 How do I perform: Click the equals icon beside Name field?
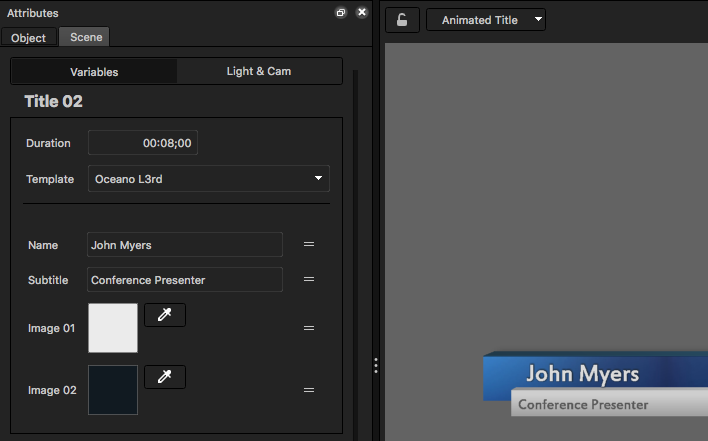[309, 245]
